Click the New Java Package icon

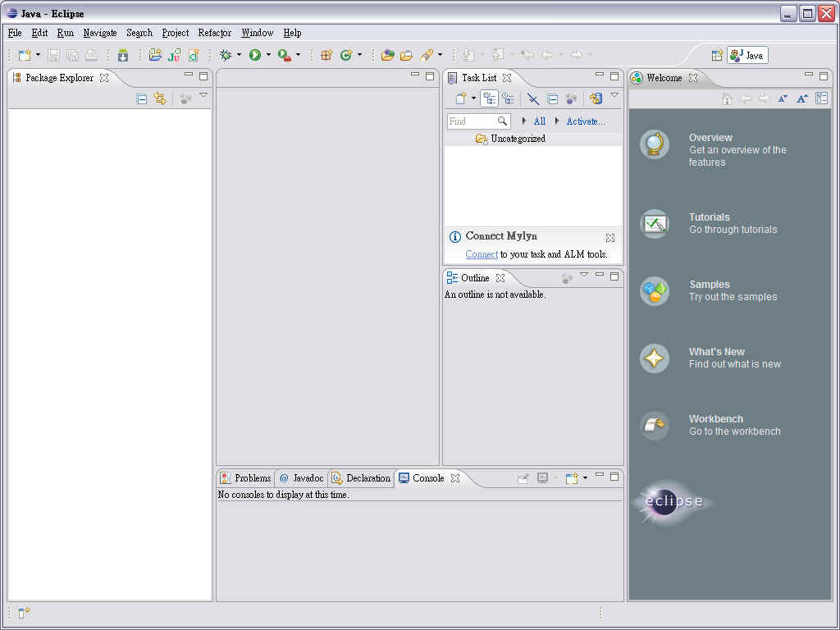[x=326, y=55]
